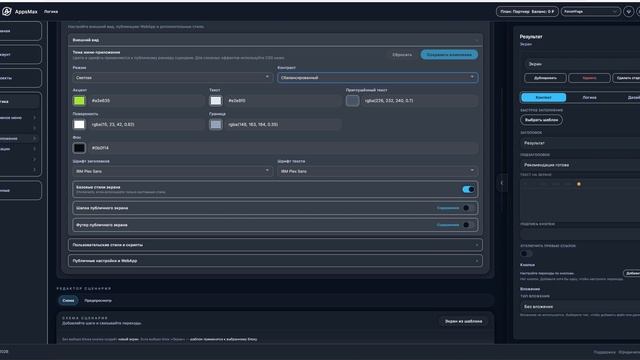Click the Сбросить button
640x360 pixels.
[402, 55]
